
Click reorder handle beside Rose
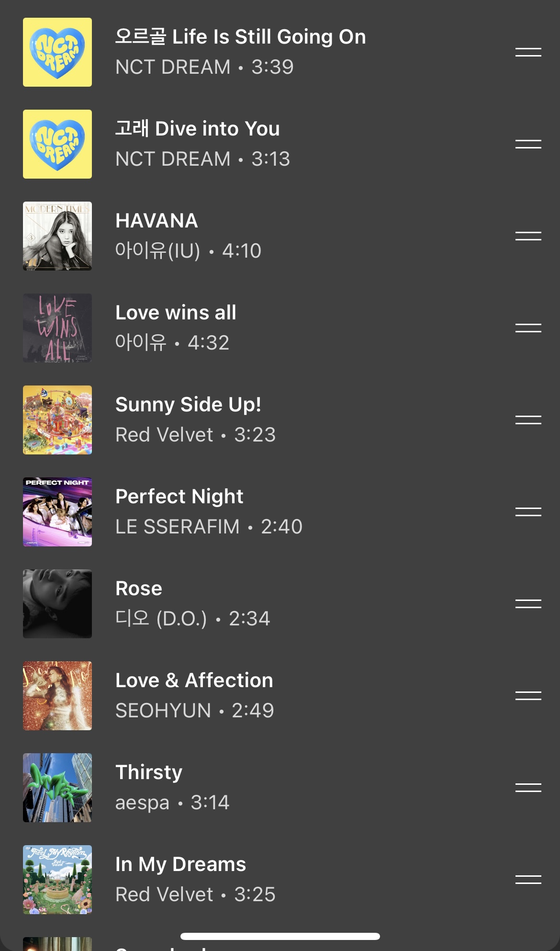click(528, 604)
